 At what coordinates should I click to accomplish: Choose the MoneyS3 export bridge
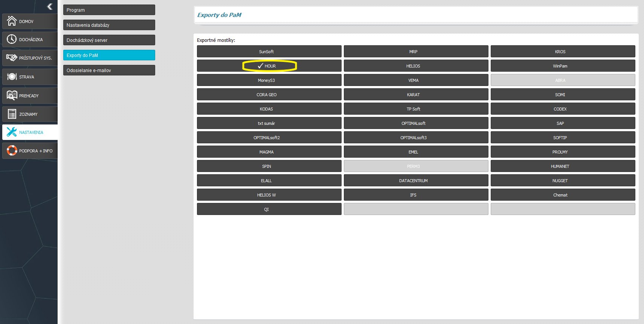[x=269, y=80]
